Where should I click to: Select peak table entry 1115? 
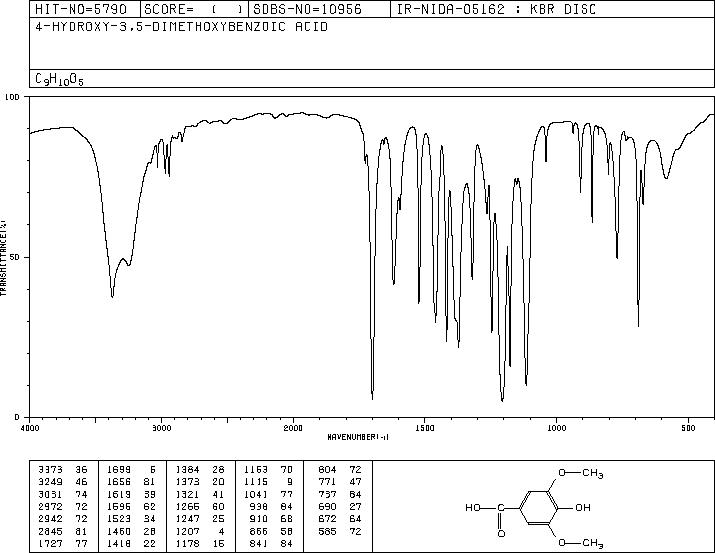(x=269, y=482)
